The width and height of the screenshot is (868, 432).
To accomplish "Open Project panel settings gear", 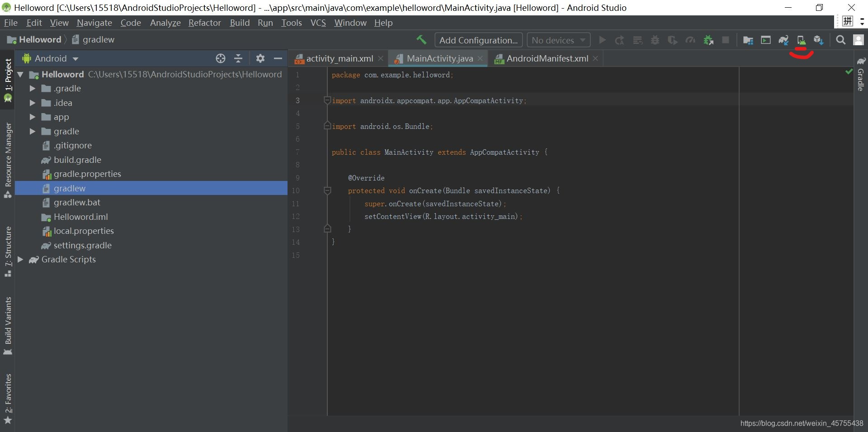I will pos(260,58).
